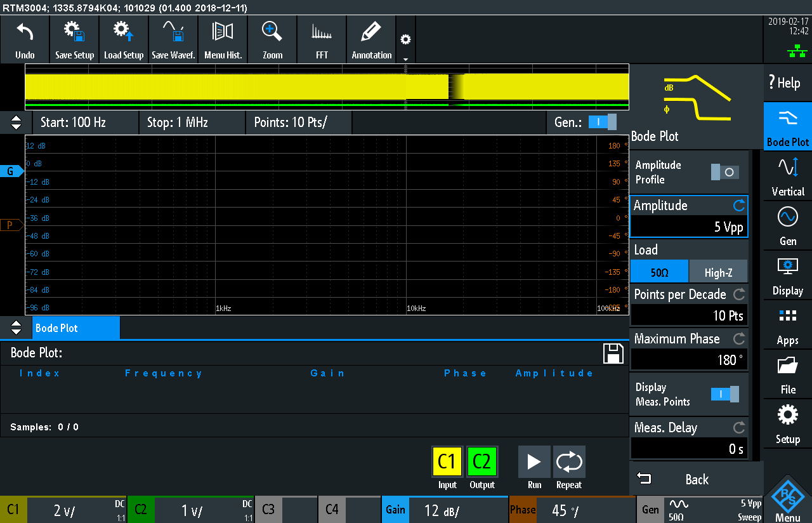The image size is (812, 523).
Task: Expand the toolbar settings gear dropdown
Action: coord(405,41)
